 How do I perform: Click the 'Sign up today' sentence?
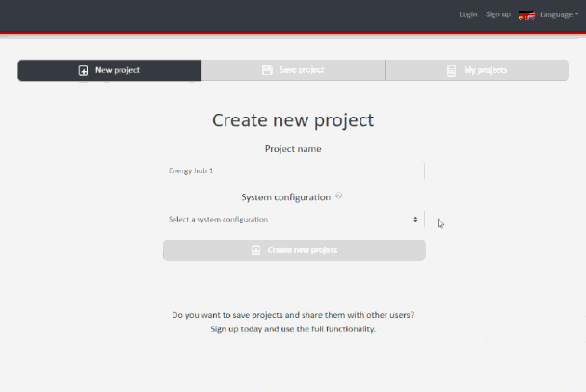coord(293,328)
